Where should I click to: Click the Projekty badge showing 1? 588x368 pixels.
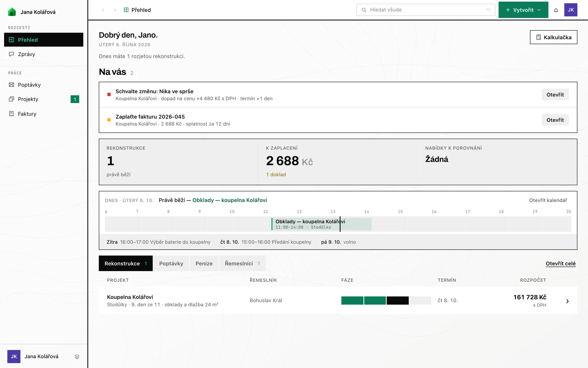[75, 99]
